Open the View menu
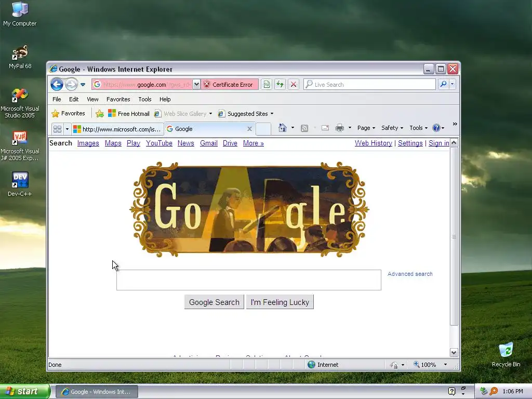 (92, 99)
